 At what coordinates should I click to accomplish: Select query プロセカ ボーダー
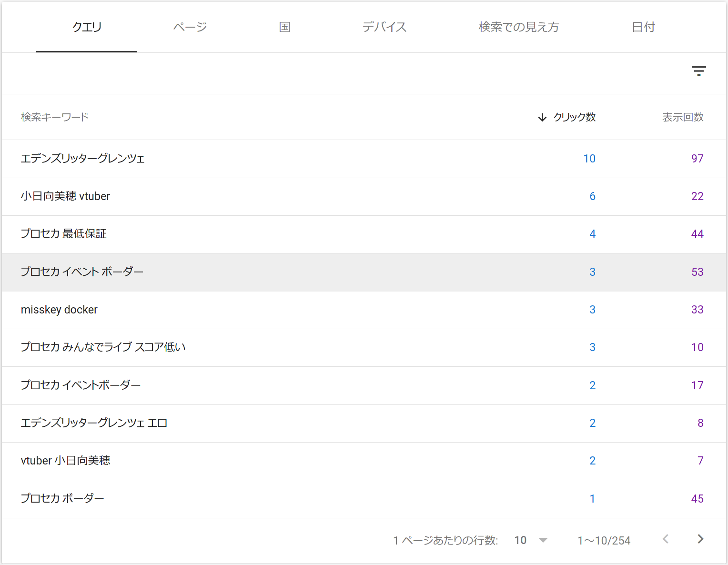coord(364,499)
